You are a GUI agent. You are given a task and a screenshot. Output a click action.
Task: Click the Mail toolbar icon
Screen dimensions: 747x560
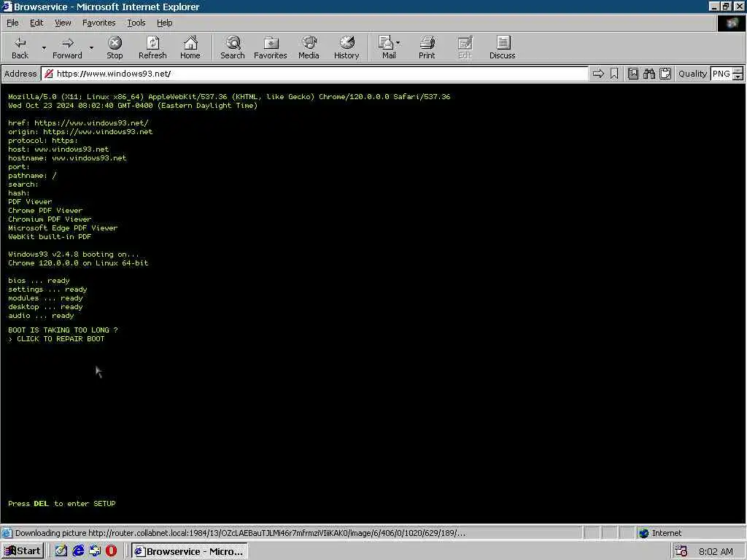tap(387, 47)
